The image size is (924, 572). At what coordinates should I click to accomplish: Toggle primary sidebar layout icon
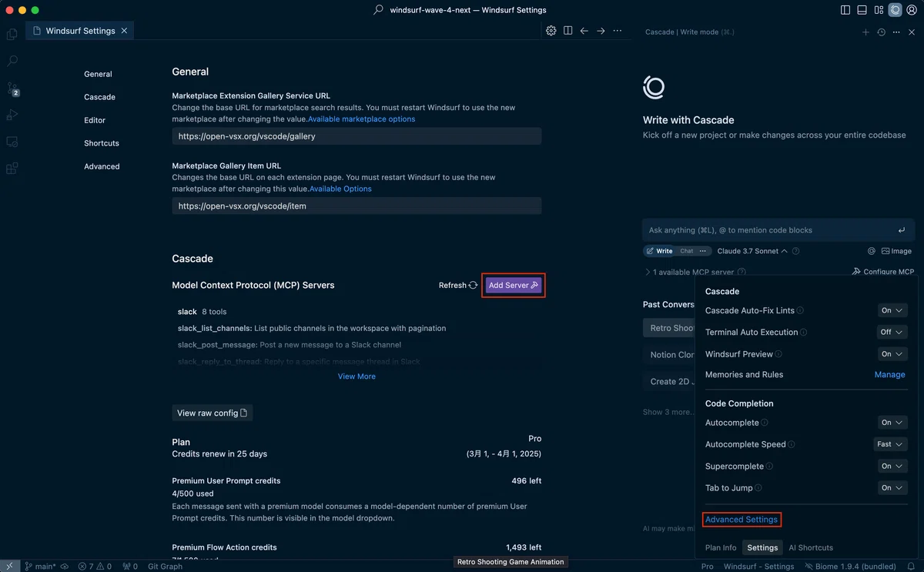pos(845,10)
